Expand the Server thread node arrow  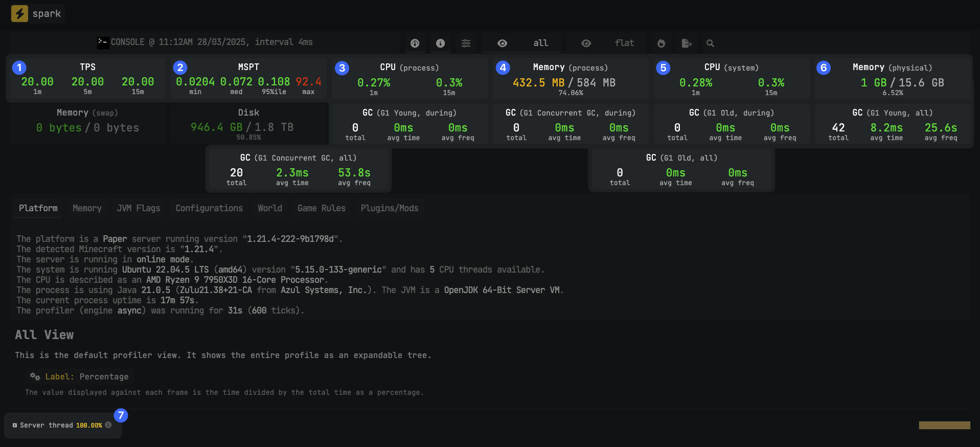[x=15, y=425]
